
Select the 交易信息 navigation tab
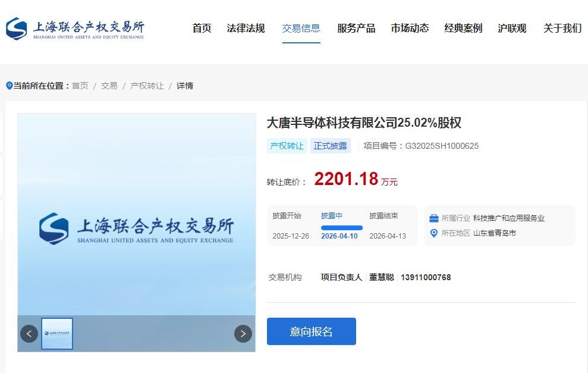(301, 28)
